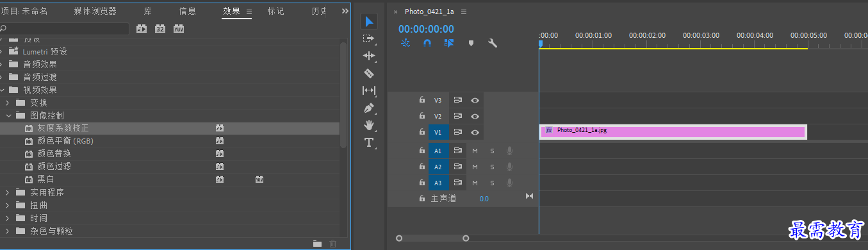Close the Photo_0421_1a sequence tab

tap(395, 12)
